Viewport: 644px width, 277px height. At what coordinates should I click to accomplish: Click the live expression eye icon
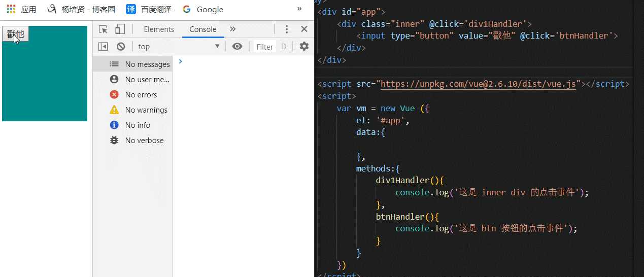coord(237,47)
